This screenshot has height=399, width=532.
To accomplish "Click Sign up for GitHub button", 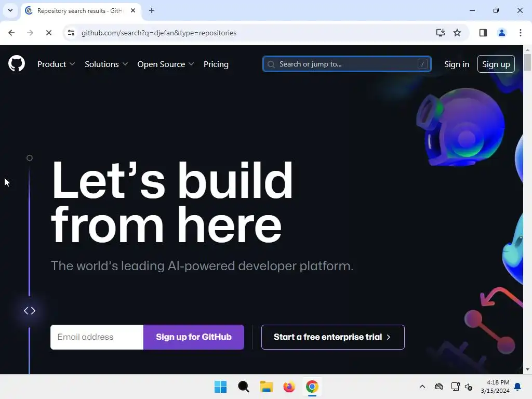I will 194,337.
